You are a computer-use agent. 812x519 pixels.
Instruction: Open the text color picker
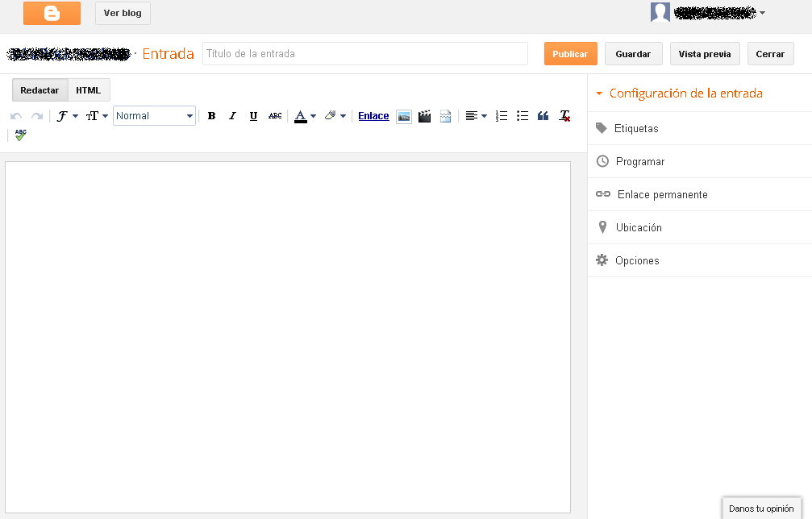coord(305,116)
